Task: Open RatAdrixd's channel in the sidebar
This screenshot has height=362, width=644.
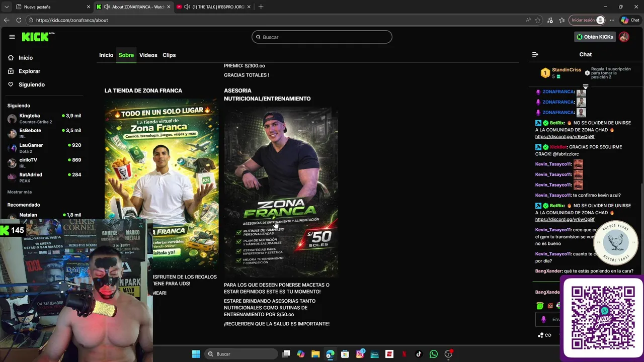Action: (x=44, y=177)
